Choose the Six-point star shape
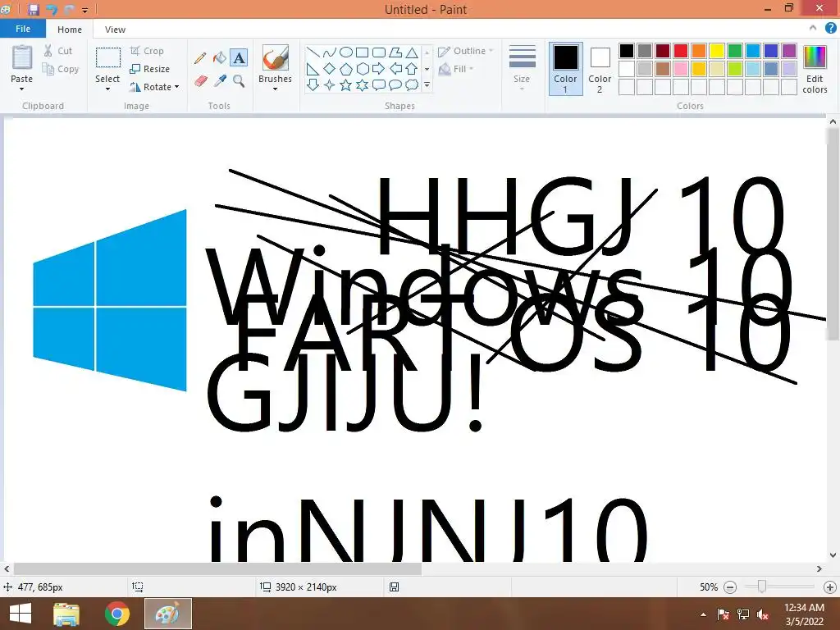 [x=363, y=84]
